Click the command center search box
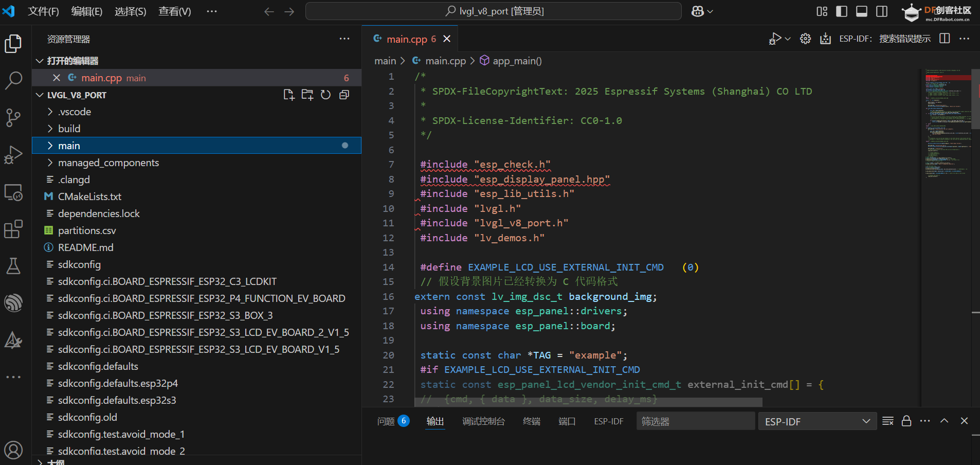The image size is (980, 465). coord(494,11)
